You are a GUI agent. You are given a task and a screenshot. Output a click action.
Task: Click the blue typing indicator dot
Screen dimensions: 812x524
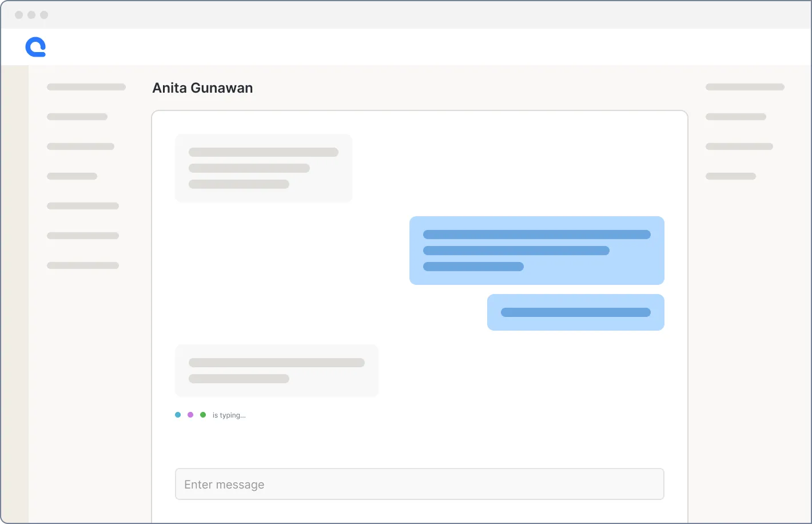pyautogui.click(x=178, y=415)
